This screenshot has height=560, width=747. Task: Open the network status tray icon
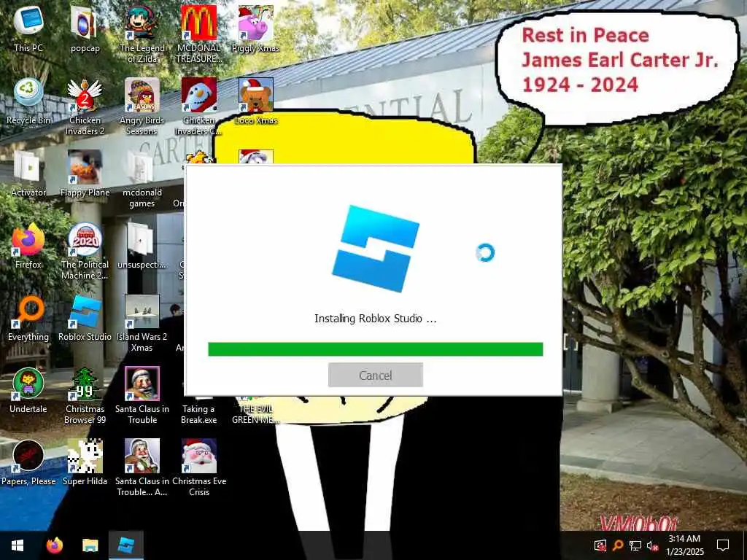(x=635, y=545)
